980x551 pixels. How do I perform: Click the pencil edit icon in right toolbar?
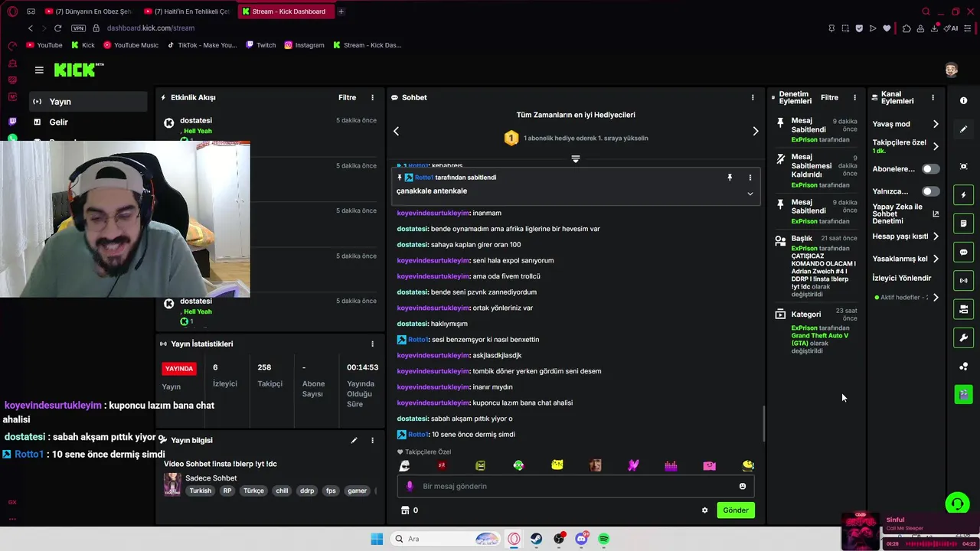click(x=963, y=129)
